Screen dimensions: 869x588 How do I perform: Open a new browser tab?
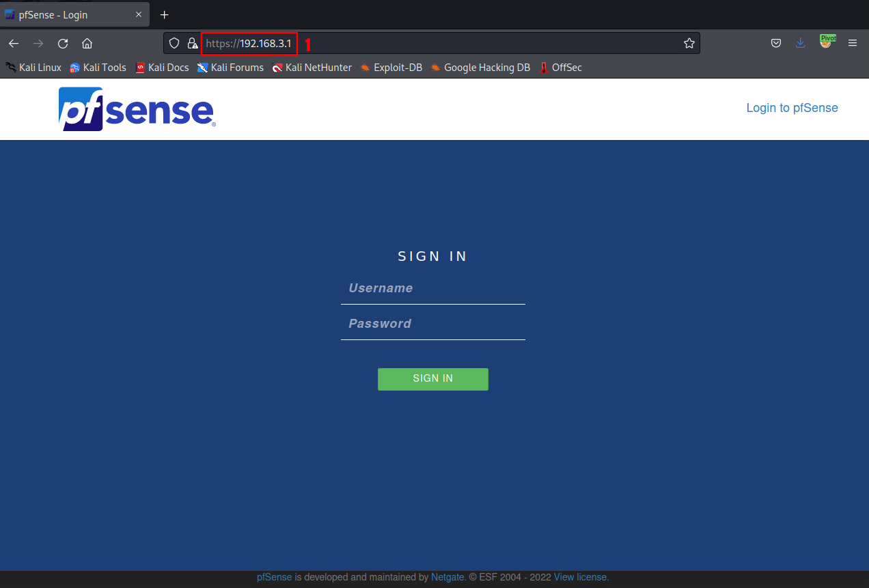(164, 15)
